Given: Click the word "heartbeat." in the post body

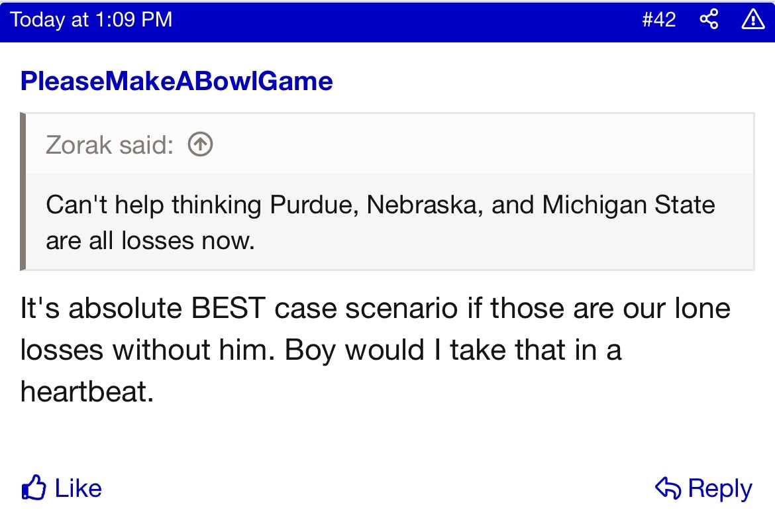Looking at the screenshot, I should [87, 392].
